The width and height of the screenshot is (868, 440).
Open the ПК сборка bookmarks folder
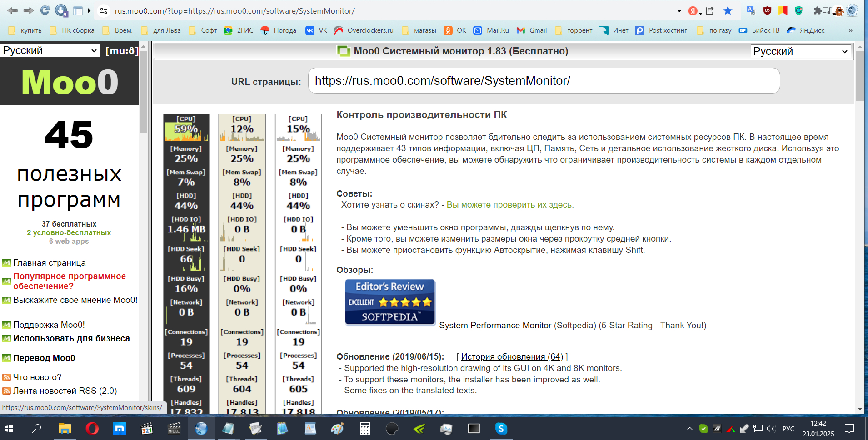[x=72, y=30]
